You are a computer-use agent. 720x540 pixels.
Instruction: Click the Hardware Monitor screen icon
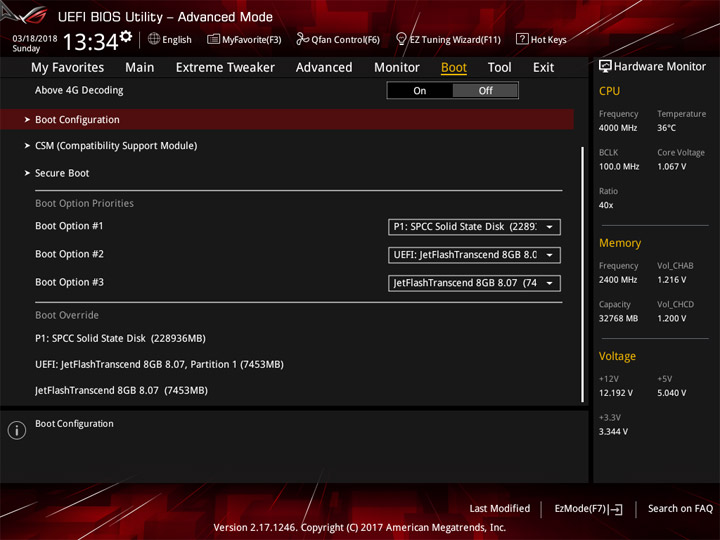605,67
